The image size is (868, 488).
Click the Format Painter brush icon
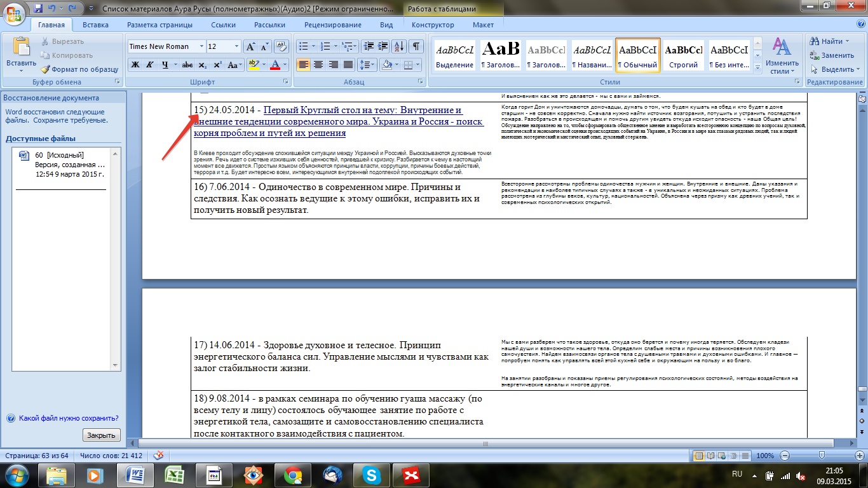click(x=45, y=69)
